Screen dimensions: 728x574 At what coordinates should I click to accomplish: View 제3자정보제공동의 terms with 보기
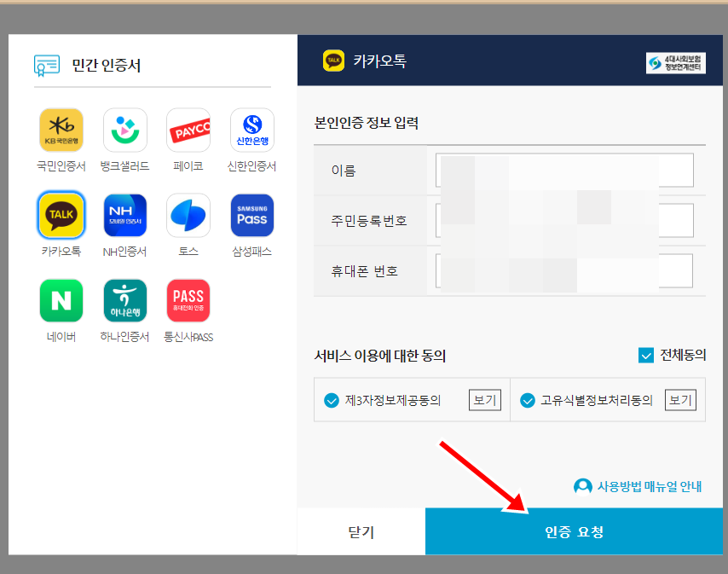click(x=485, y=400)
